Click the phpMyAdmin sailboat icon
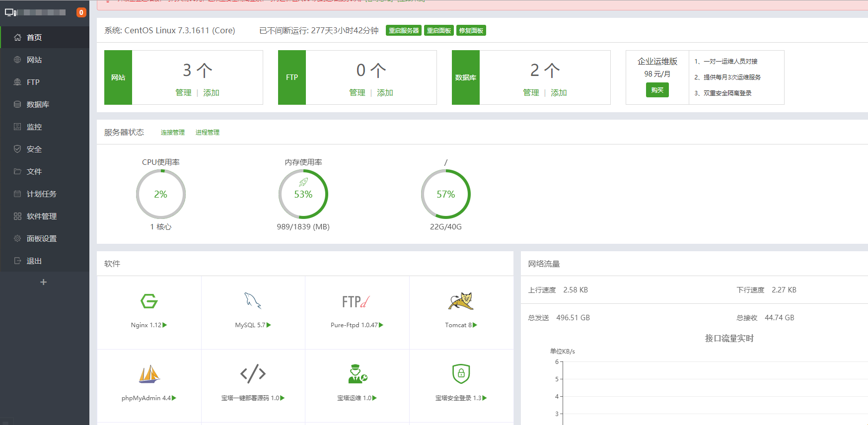868x425 pixels. [149, 374]
